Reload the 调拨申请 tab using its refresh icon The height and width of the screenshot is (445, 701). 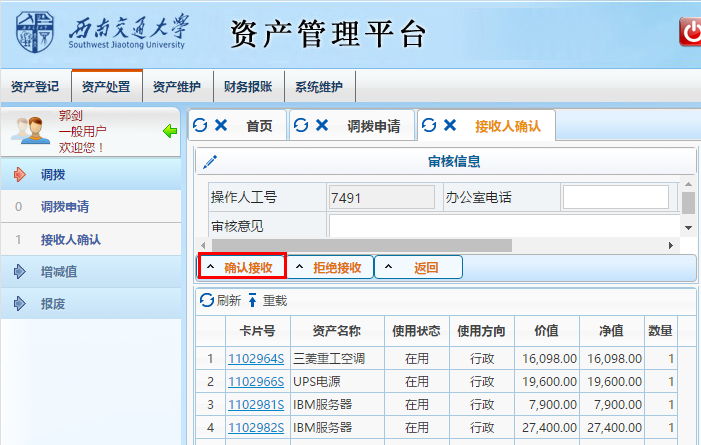point(300,125)
